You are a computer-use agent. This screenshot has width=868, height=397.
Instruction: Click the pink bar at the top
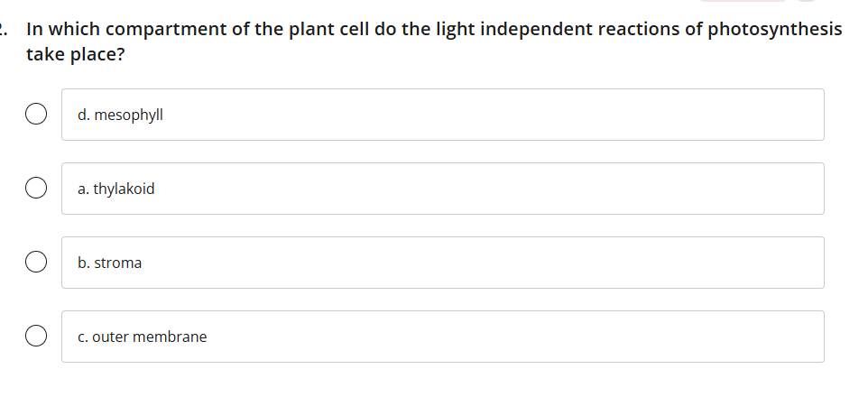pos(742,2)
